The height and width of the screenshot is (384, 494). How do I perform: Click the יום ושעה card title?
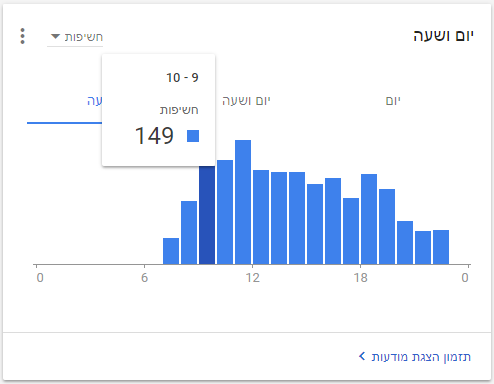coord(443,36)
